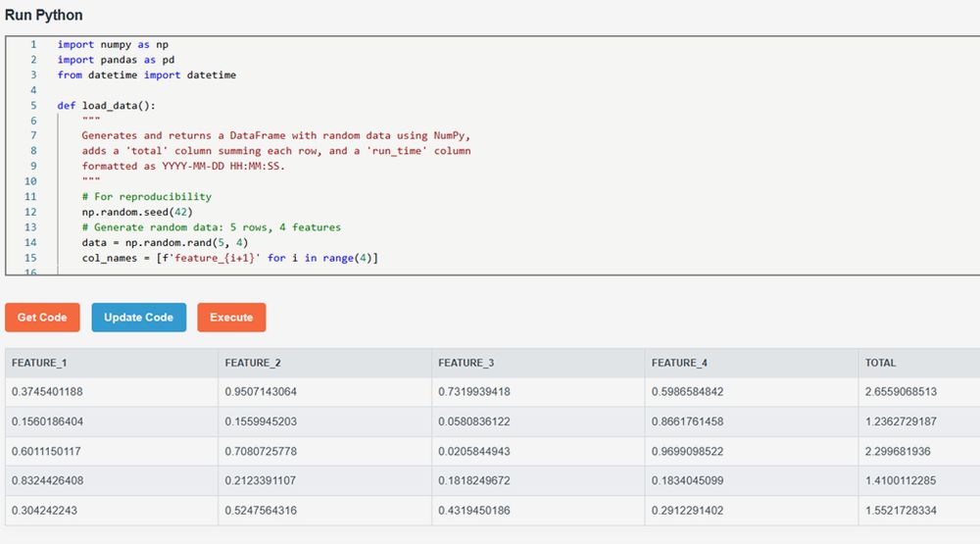Image resolution: width=980 pixels, height=544 pixels.
Task: Select cell value 0.5247564316
Action: 261,511
